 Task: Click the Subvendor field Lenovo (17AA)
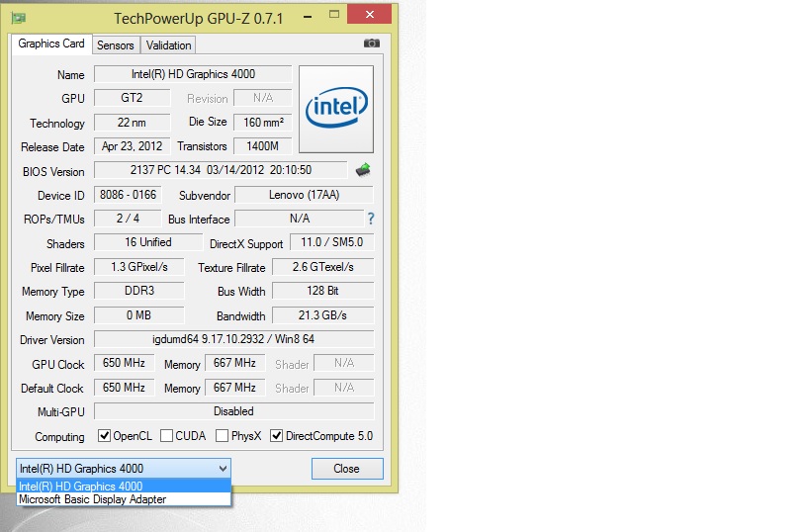305,195
